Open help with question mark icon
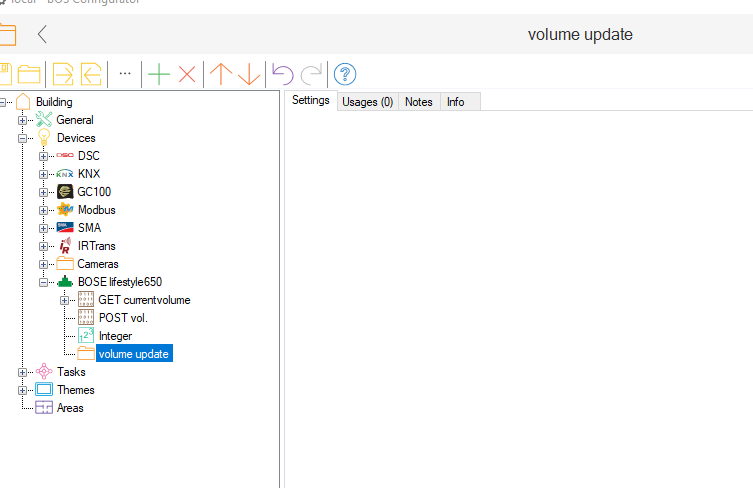The image size is (753, 488). click(x=345, y=74)
